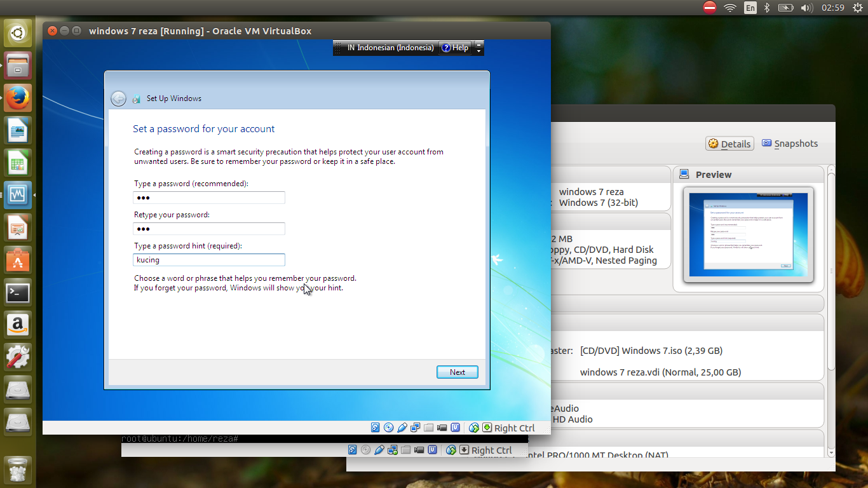The width and height of the screenshot is (868, 488).
Task: Click the grey down-arrow keyboard icon in background VM status bar
Action: coord(464,450)
